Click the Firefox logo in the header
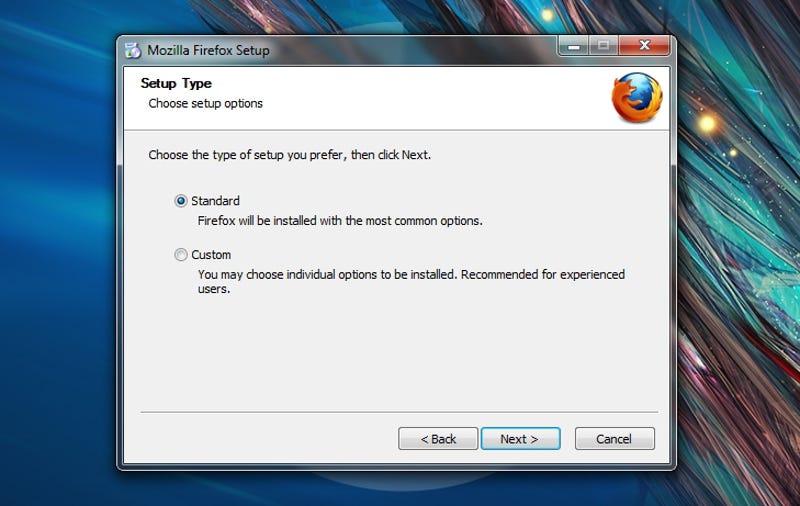The width and height of the screenshot is (800, 506). 637,97
